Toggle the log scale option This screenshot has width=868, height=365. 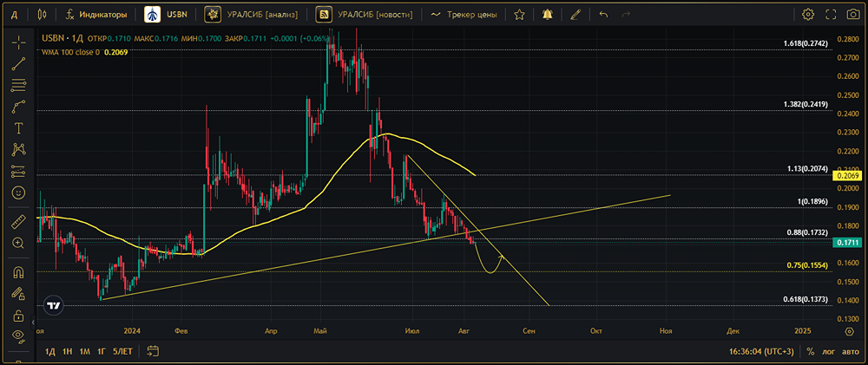point(827,351)
